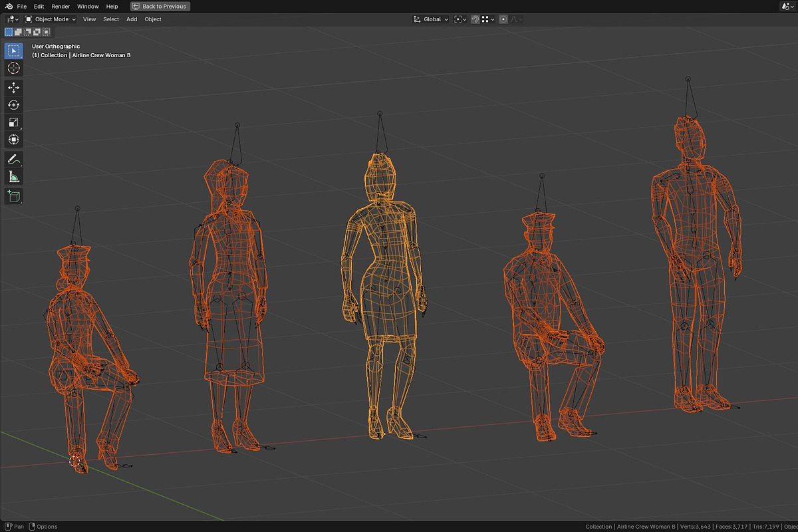The height and width of the screenshot is (532, 798).
Task: Click '(1) Collection | Airline Crew Woman B' label
Action: (81, 55)
